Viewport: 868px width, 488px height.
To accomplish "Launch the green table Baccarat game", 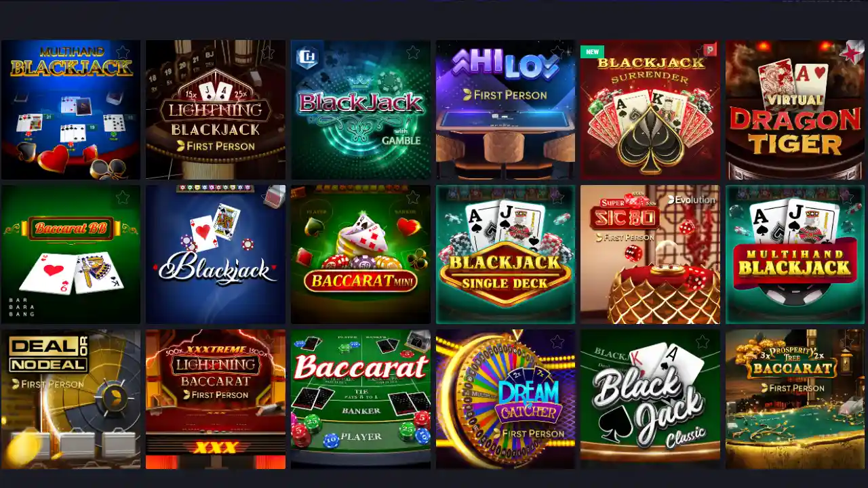I will coord(361,399).
